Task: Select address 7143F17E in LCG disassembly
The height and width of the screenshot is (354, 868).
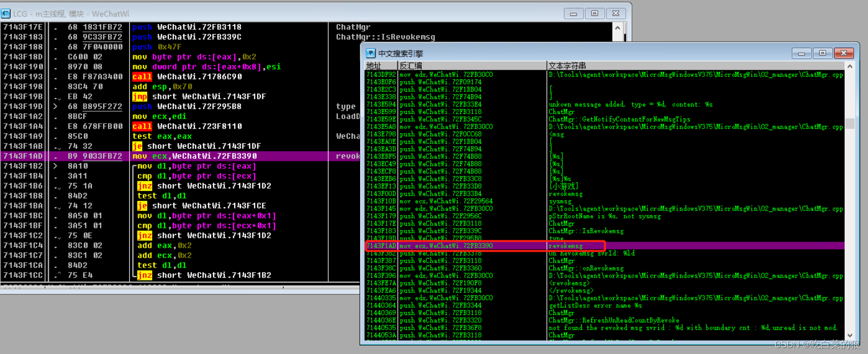Action: click(23, 27)
